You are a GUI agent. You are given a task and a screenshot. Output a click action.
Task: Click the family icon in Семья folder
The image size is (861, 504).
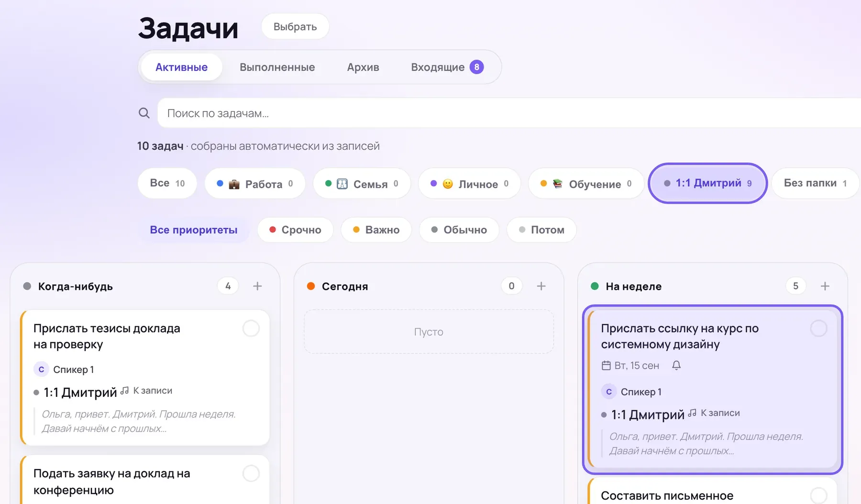(342, 184)
